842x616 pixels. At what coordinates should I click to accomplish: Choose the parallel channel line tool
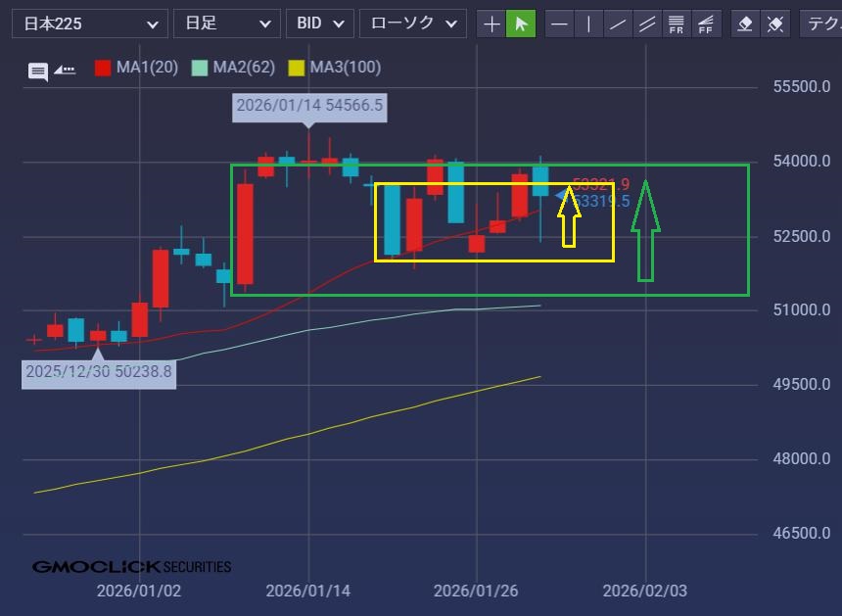[646, 24]
